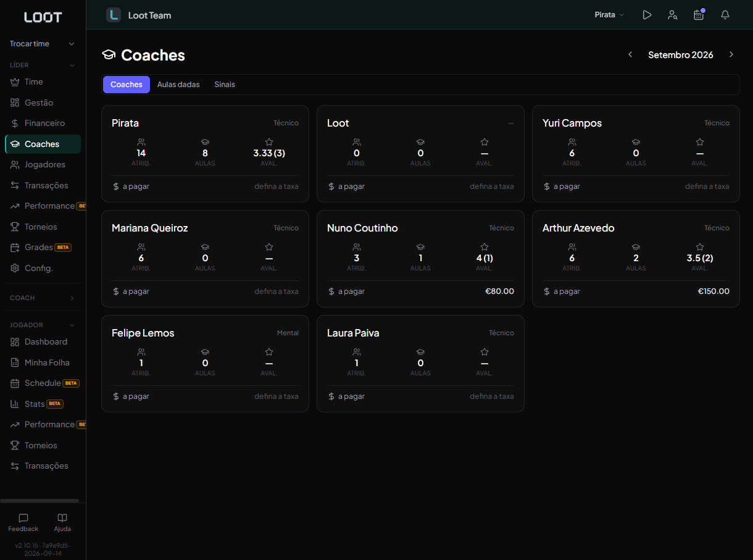Click the a pagar dollar icon on Pirata card
The width and height of the screenshot is (753, 560).
116,186
